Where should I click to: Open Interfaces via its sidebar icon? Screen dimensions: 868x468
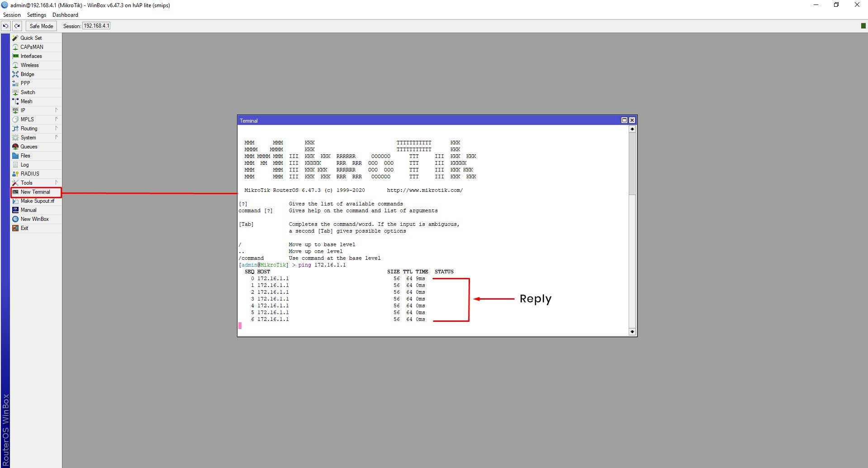coord(15,56)
